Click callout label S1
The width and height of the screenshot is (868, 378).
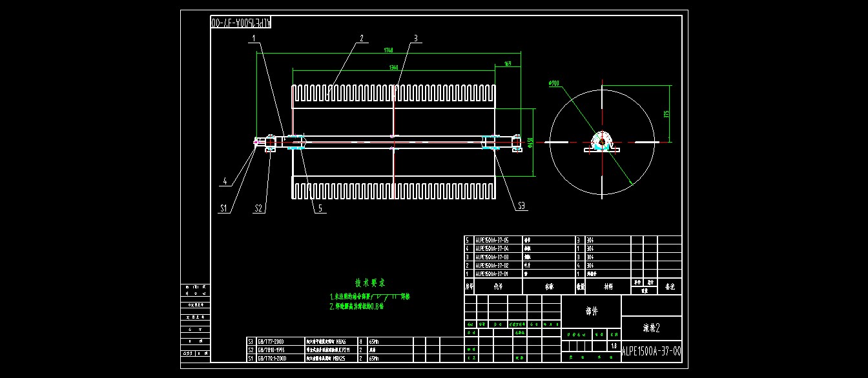[223, 208]
